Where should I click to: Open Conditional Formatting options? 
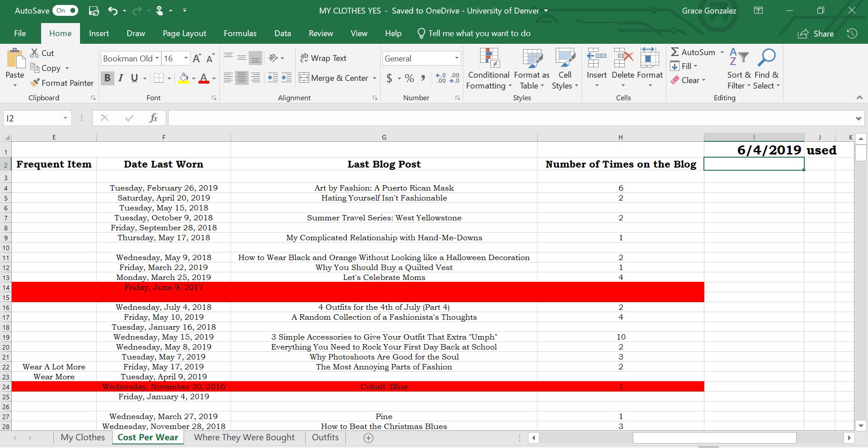488,68
